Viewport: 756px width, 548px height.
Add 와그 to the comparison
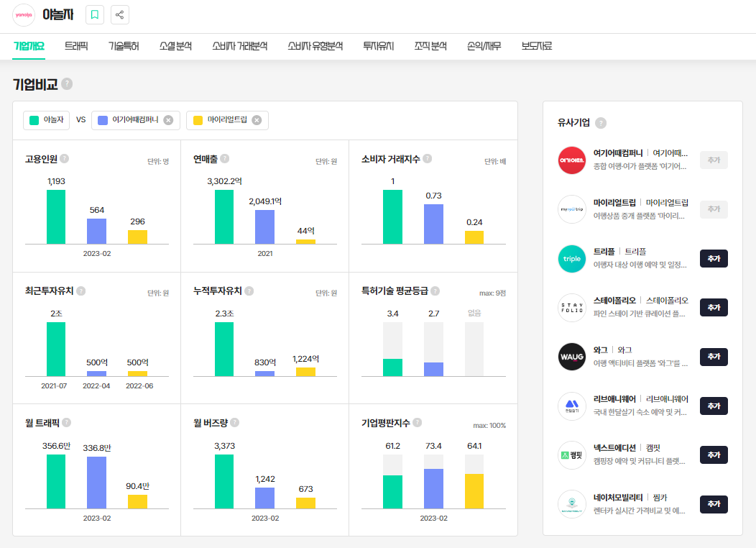tap(714, 357)
